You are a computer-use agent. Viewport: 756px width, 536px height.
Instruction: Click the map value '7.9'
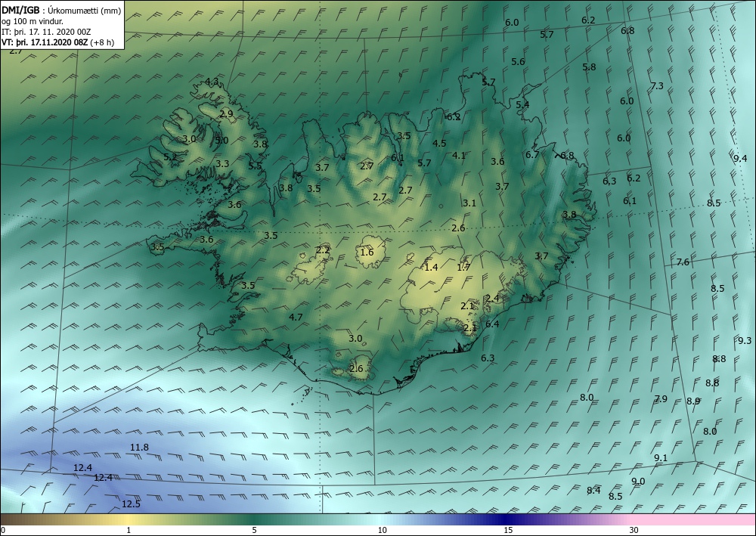pos(661,399)
